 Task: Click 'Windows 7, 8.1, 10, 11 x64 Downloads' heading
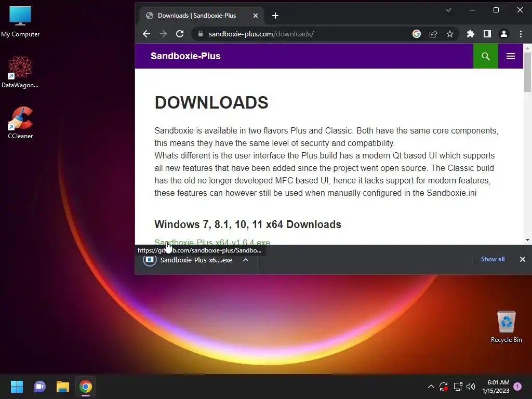click(248, 224)
